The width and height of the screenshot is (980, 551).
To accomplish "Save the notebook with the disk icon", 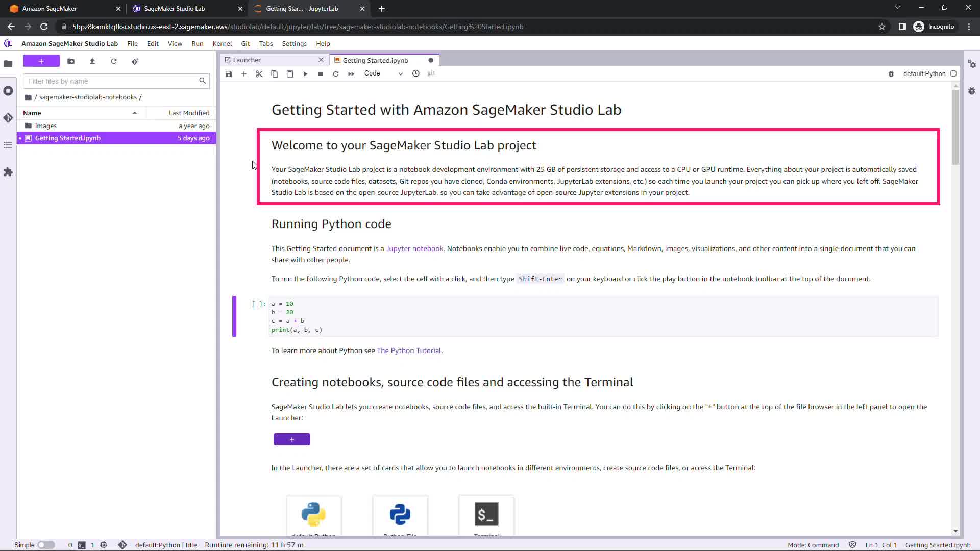I will [229, 74].
